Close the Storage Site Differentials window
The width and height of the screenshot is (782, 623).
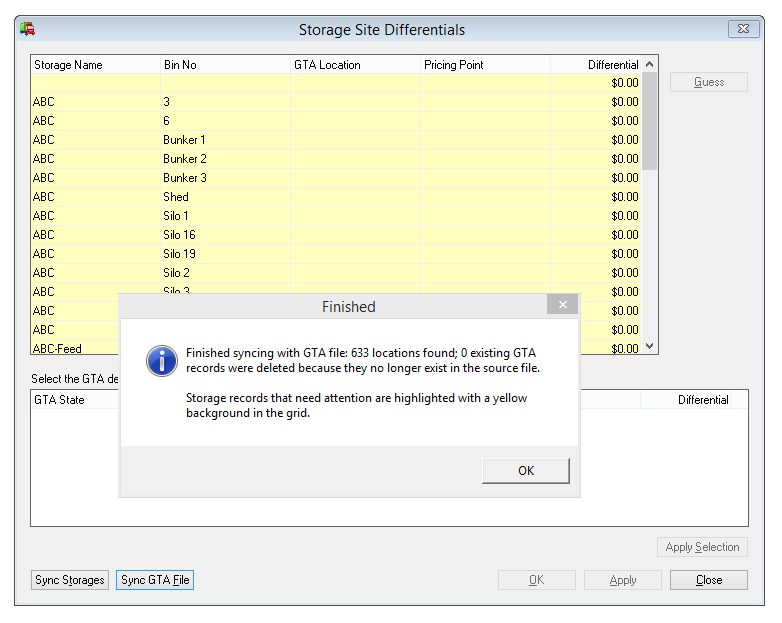(742, 29)
